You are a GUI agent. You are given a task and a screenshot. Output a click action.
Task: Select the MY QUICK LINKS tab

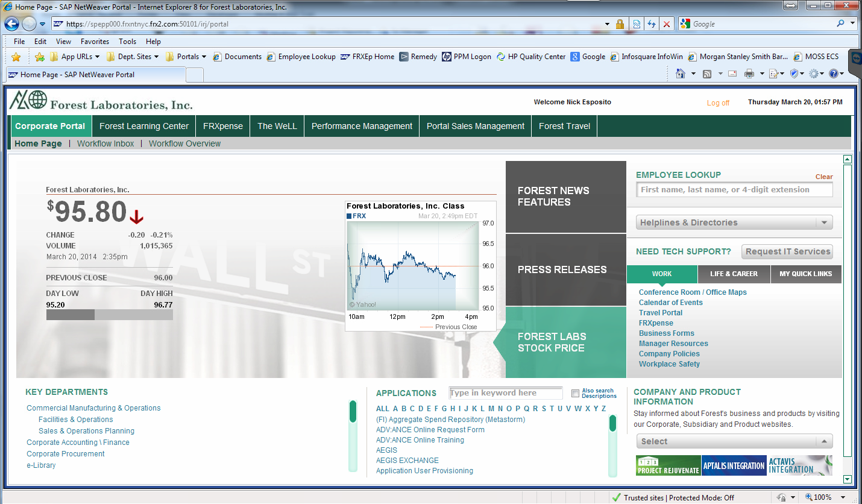[x=805, y=274]
